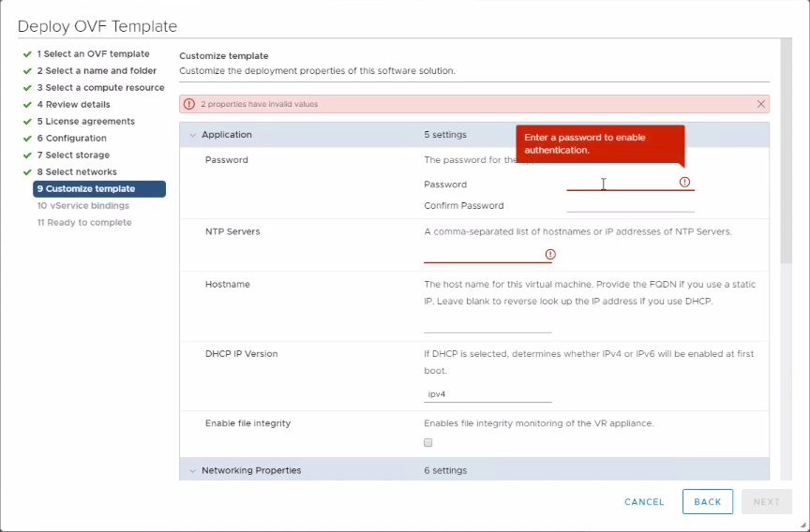Dismiss the invalid properties alert banner
This screenshot has width=810, height=532.
[760, 104]
